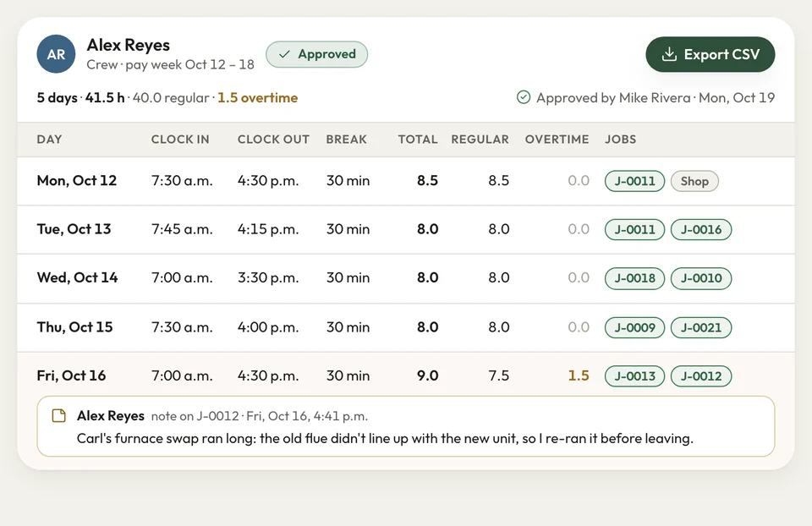The width and height of the screenshot is (812, 526).
Task: Click the 41.5 h weekly total
Action: pyautogui.click(x=105, y=97)
